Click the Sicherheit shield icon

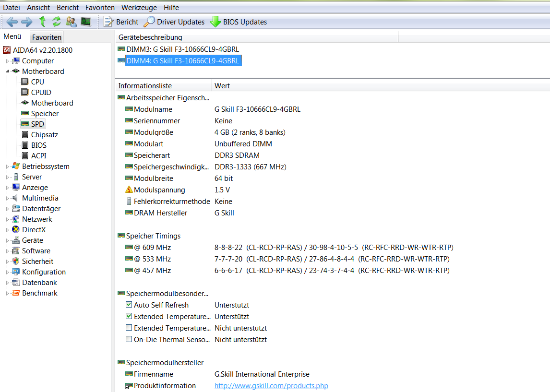click(16, 261)
